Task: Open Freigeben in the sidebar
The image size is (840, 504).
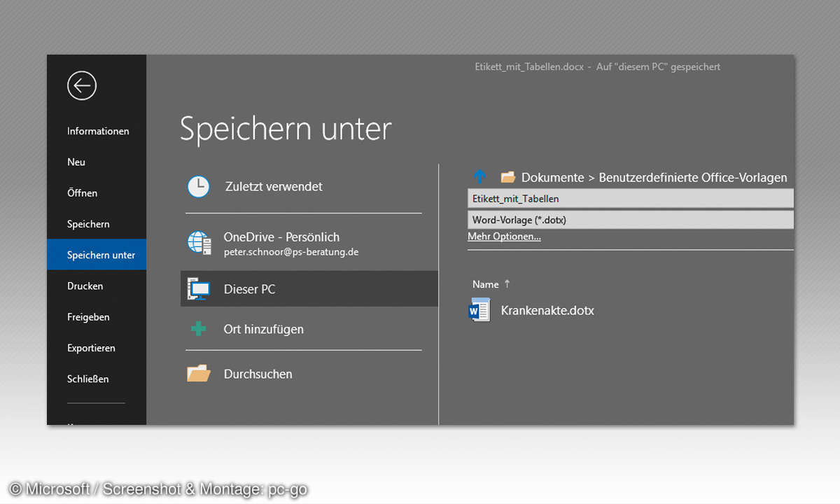Action: pyautogui.click(x=88, y=317)
